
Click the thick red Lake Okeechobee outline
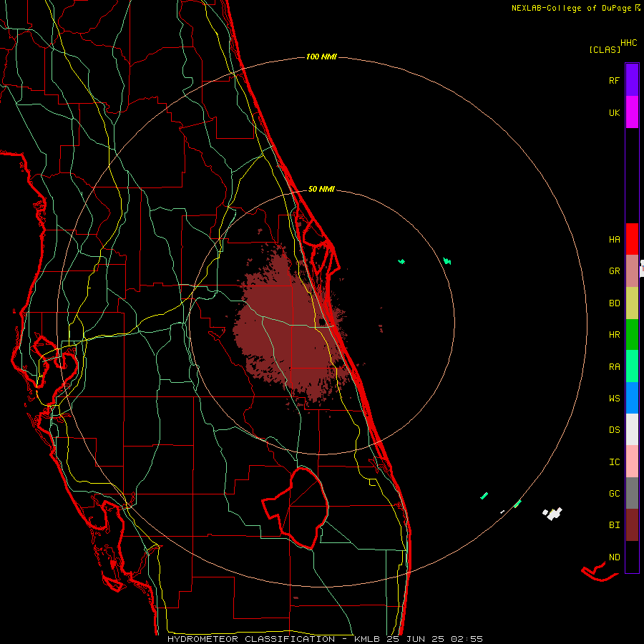pyautogui.click(x=296, y=507)
